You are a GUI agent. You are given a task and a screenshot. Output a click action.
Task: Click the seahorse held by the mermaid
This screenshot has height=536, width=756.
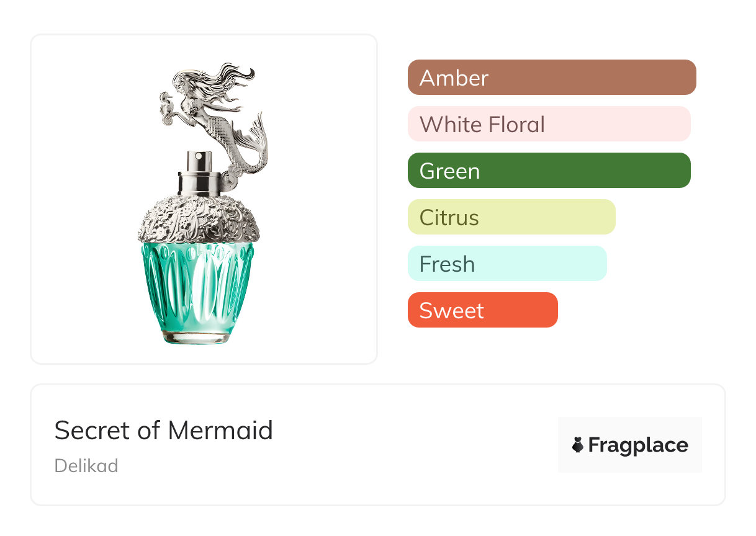coord(166,104)
